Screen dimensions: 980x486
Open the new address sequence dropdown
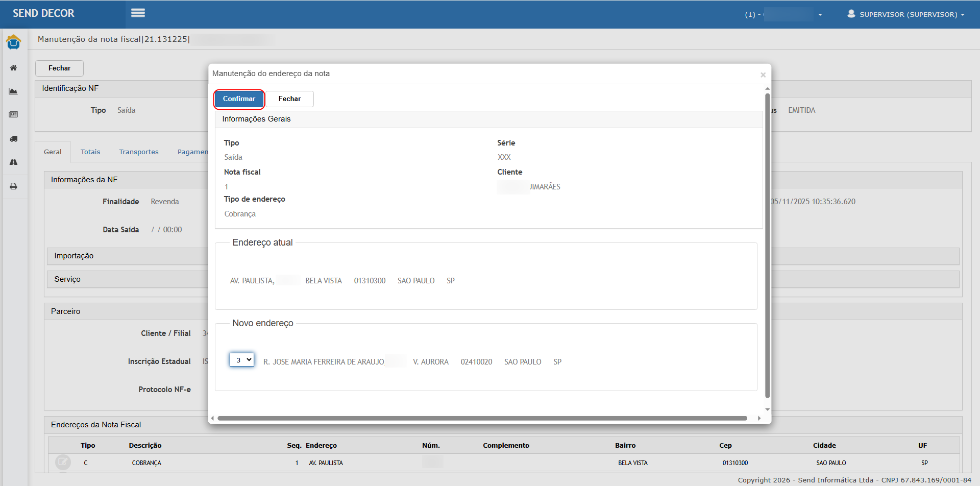click(242, 360)
